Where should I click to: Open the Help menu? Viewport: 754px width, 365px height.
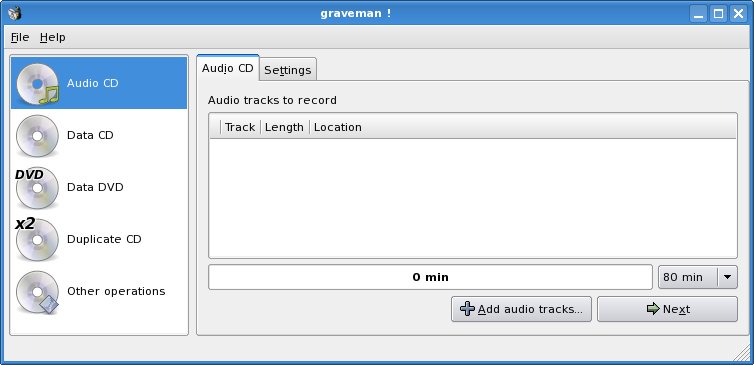[52, 37]
